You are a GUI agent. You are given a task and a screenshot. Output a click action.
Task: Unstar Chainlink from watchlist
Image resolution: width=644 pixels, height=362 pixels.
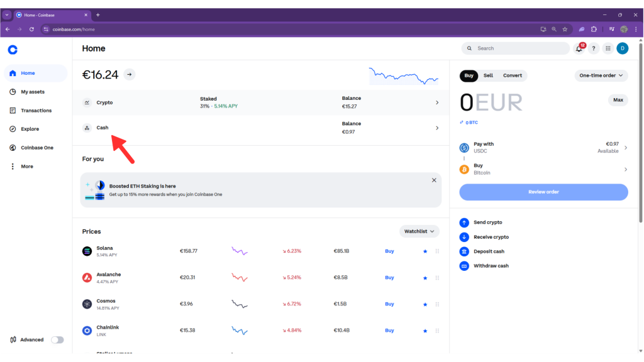(x=425, y=331)
